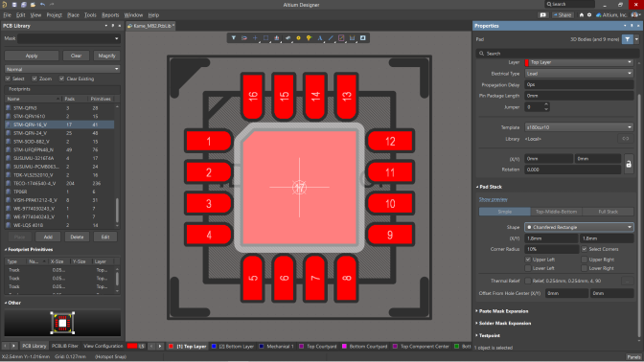Toggle the Select checkbox in PCB Library
644x362 pixels.
tap(8, 79)
